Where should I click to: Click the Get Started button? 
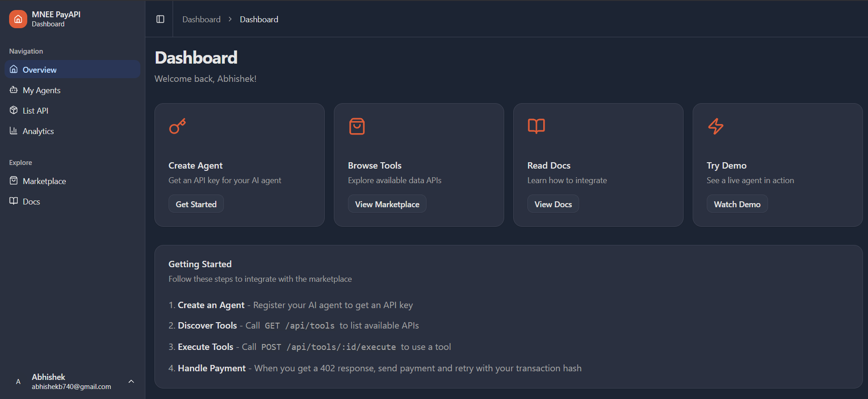pos(196,204)
